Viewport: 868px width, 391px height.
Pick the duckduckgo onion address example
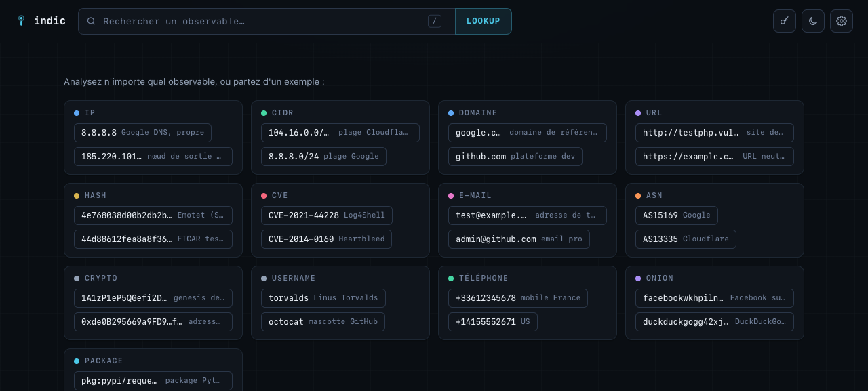pos(715,322)
